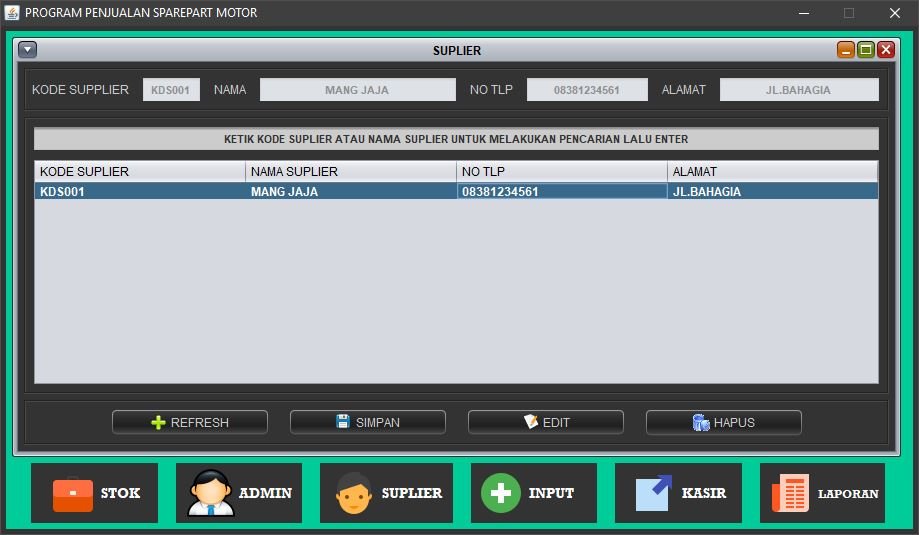Open the LAPORAN report module
The image size is (919, 535).
click(x=822, y=493)
